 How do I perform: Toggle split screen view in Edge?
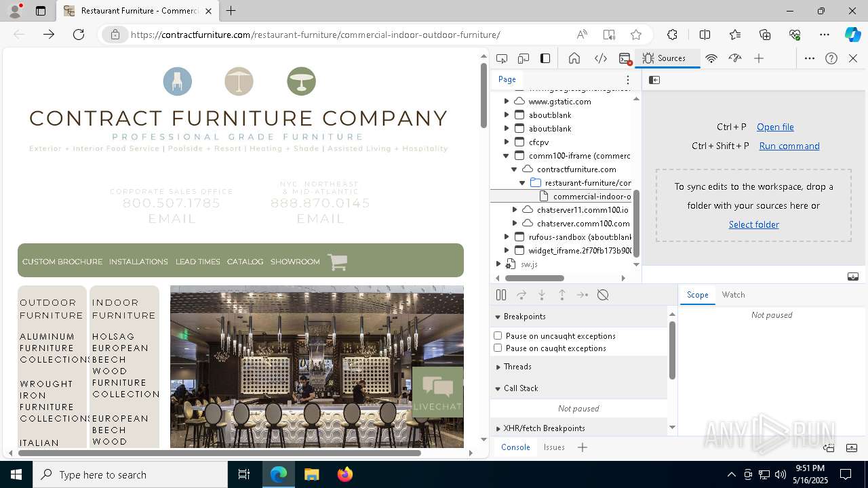(705, 35)
